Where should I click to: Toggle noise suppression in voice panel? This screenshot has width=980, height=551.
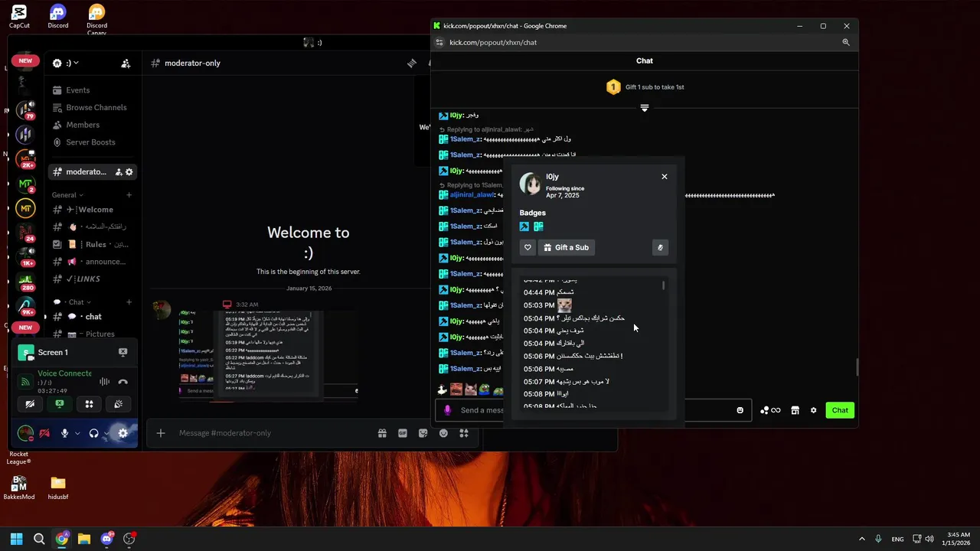pyautogui.click(x=104, y=381)
